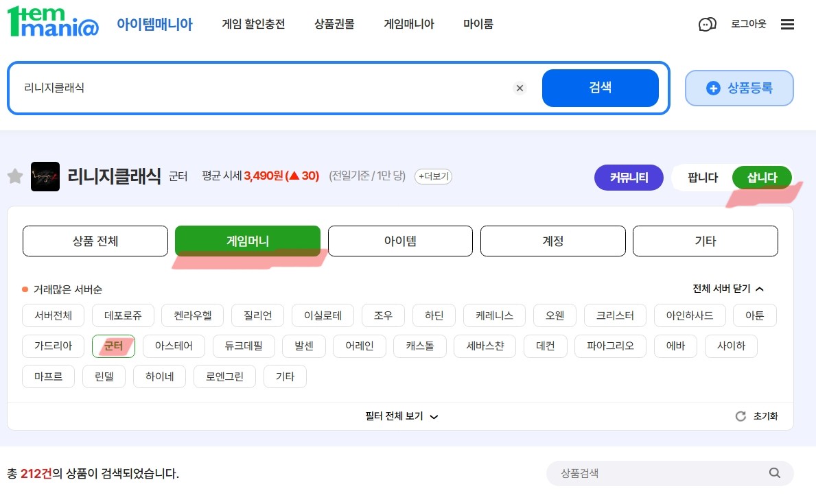Select the 질리언 server
This screenshot has width=816, height=504.
(257, 315)
